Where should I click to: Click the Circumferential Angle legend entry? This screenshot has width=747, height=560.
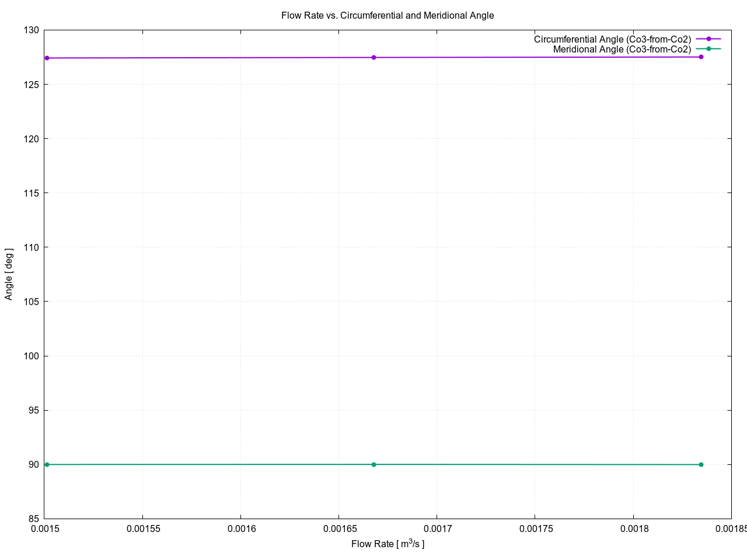pyautogui.click(x=612, y=39)
